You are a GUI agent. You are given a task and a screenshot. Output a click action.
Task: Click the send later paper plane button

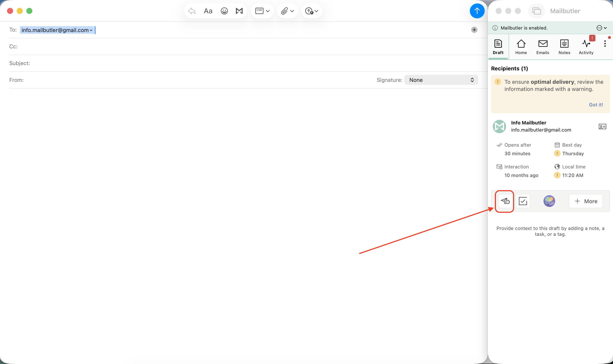pyautogui.click(x=505, y=201)
